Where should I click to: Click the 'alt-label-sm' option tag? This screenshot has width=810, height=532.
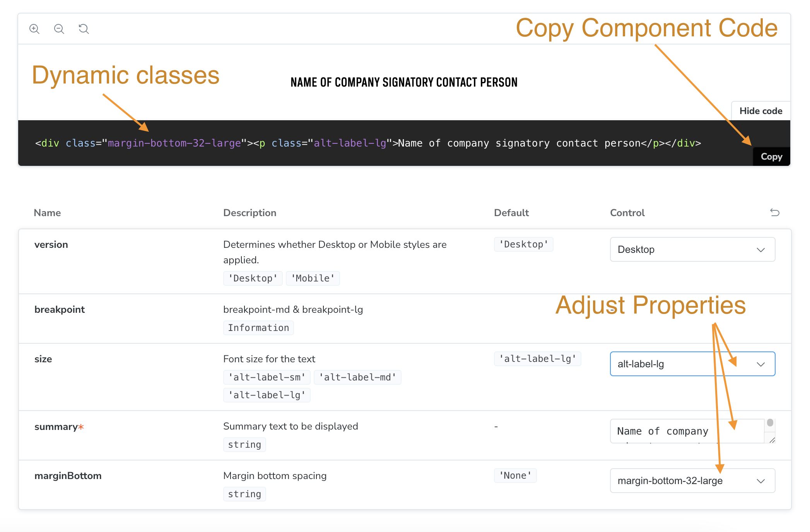(x=267, y=377)
